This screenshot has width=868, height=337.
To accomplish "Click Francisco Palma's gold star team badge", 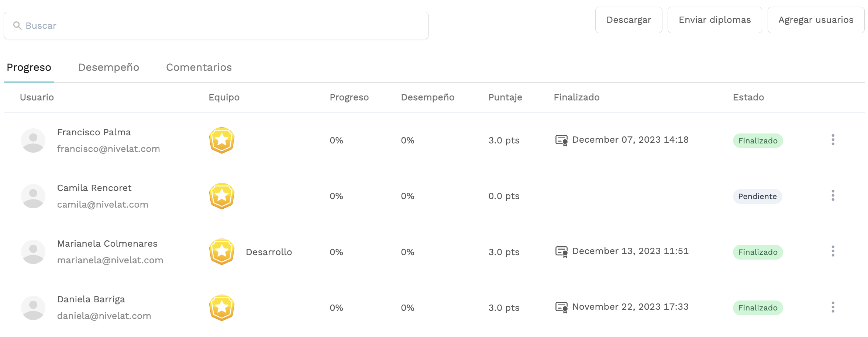I will coord(222,140).
